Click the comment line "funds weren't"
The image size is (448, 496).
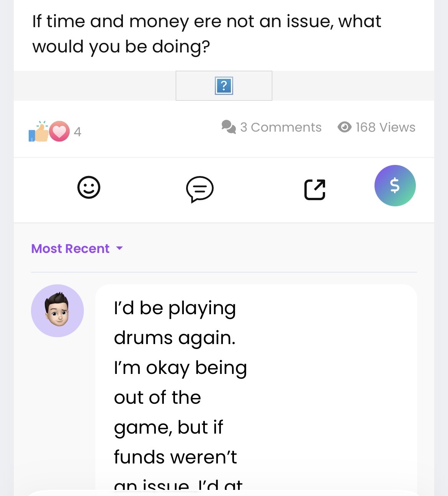click(x=175, y=457)
